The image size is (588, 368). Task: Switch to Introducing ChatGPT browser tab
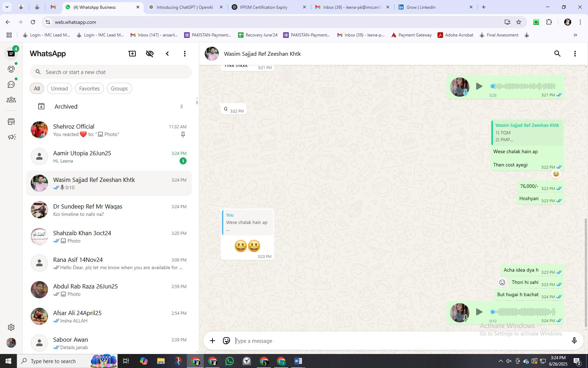click(x=184, y=7)
